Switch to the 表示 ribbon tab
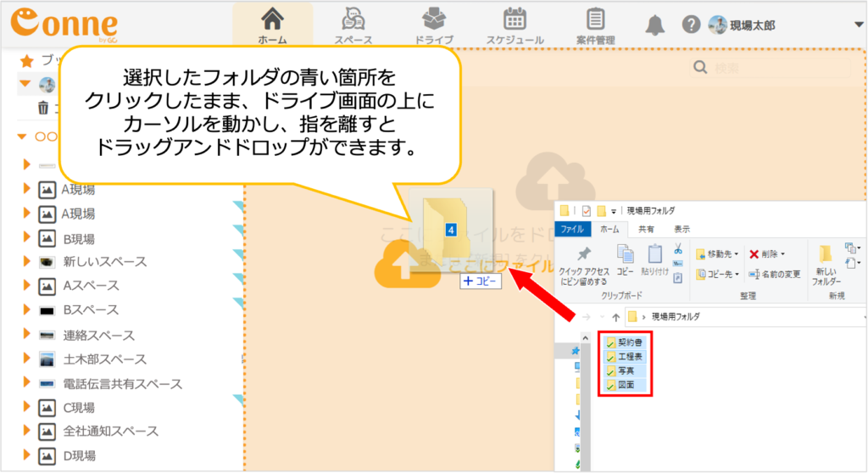 [681, 229]
